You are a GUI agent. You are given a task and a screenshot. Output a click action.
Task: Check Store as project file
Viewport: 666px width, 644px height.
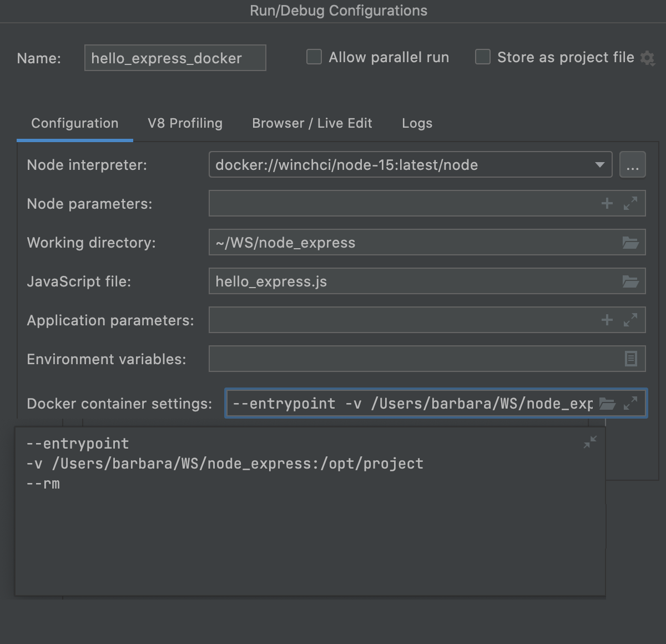[x=482, y=57]
